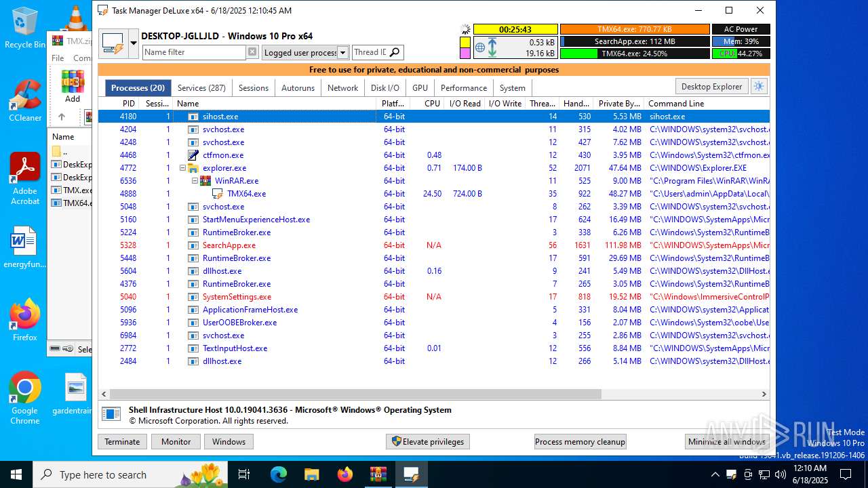Click the yellow color swatch
This screenshot has height=488, width=868.
(465, 42)
